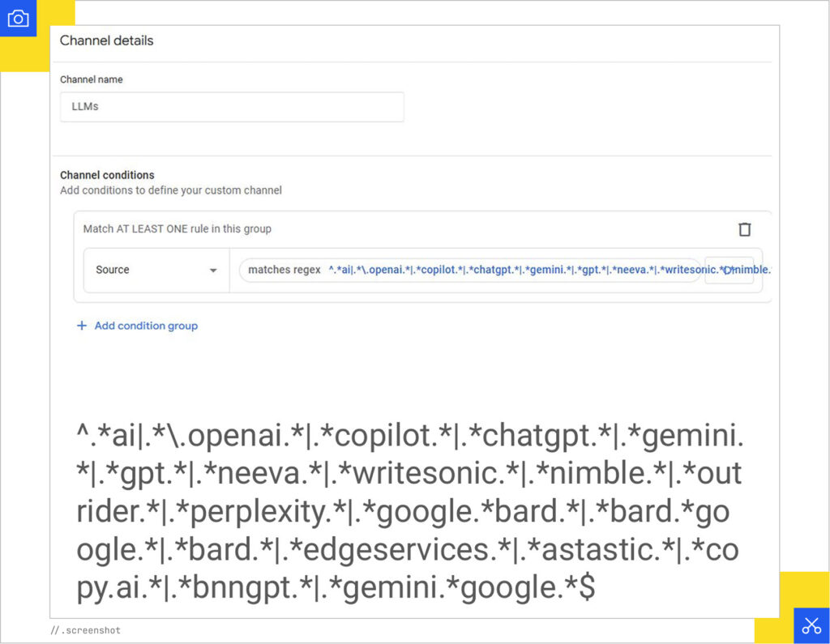Click the Channel name label
Viewport: 830px width, 644px height.
coord(92,80)
